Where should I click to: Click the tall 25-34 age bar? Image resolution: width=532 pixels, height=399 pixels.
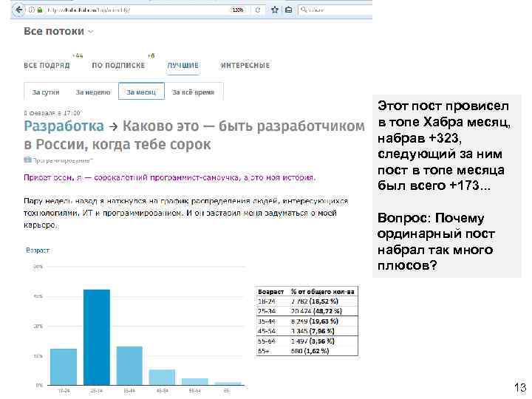[97, 337]
